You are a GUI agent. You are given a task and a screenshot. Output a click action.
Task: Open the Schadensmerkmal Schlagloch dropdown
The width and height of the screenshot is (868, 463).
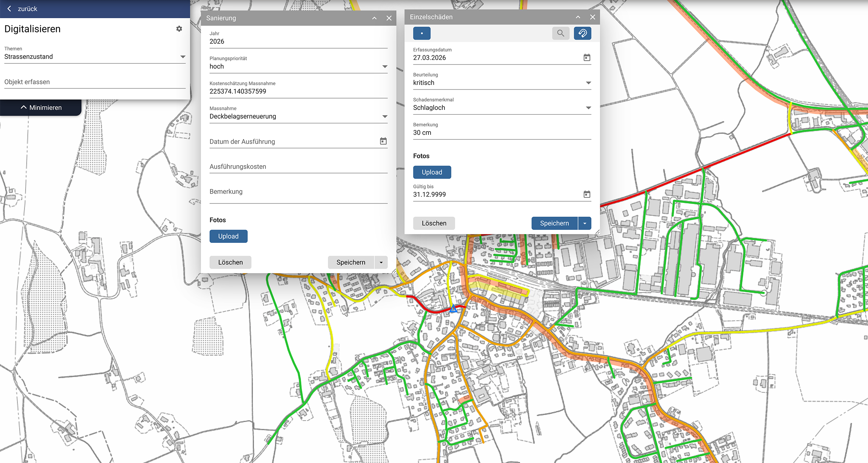[x=588, y=108]
